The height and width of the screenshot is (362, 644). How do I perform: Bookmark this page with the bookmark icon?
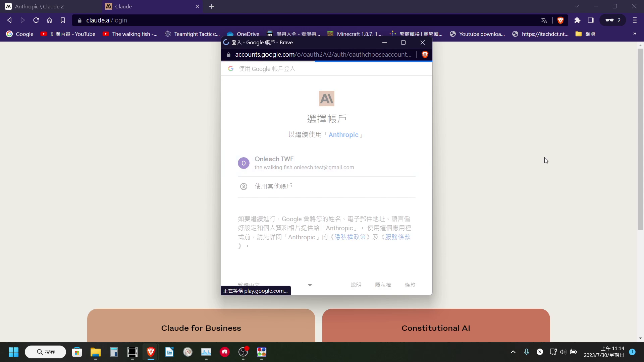coord(63,20)
